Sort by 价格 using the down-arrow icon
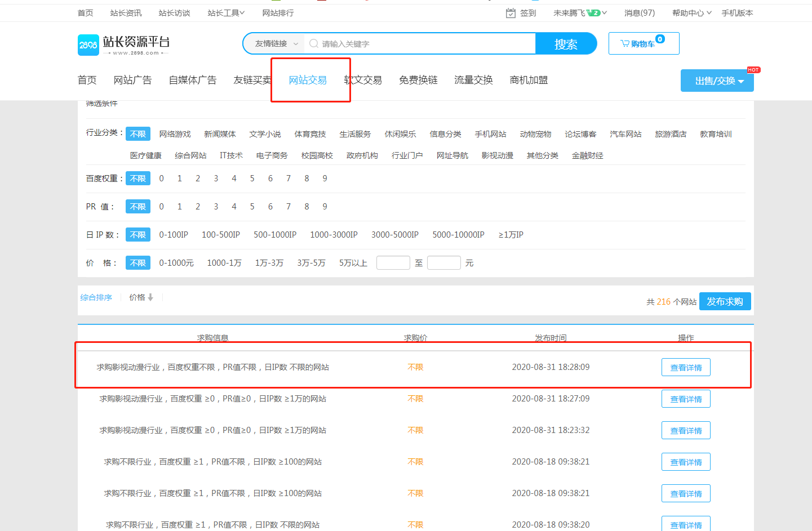The width and height of the screenshot is (812, 531). point(150,297)
